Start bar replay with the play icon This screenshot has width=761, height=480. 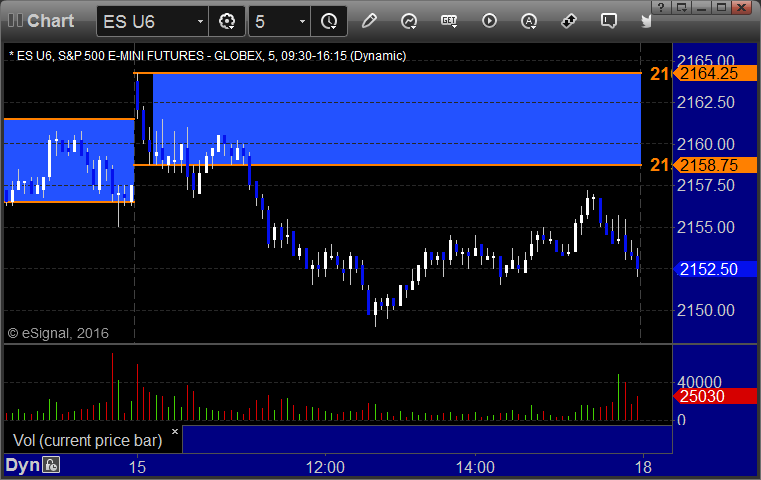tap(489, 21)
